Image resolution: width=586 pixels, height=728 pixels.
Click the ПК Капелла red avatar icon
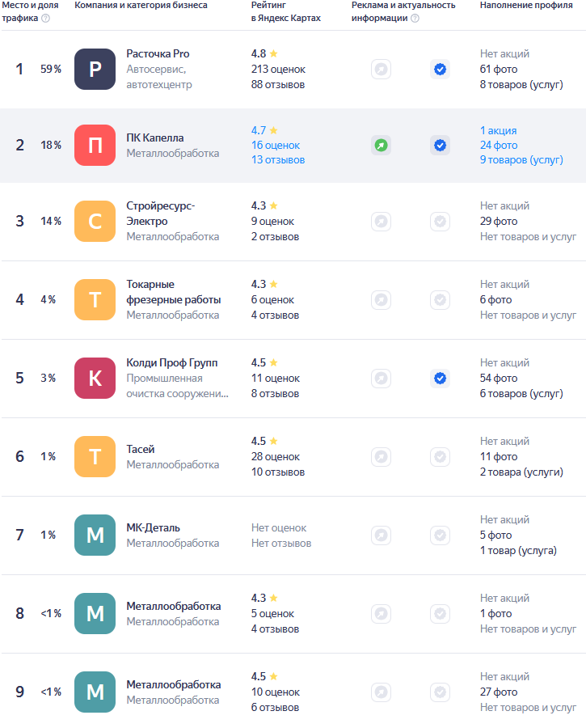(95, 146)
